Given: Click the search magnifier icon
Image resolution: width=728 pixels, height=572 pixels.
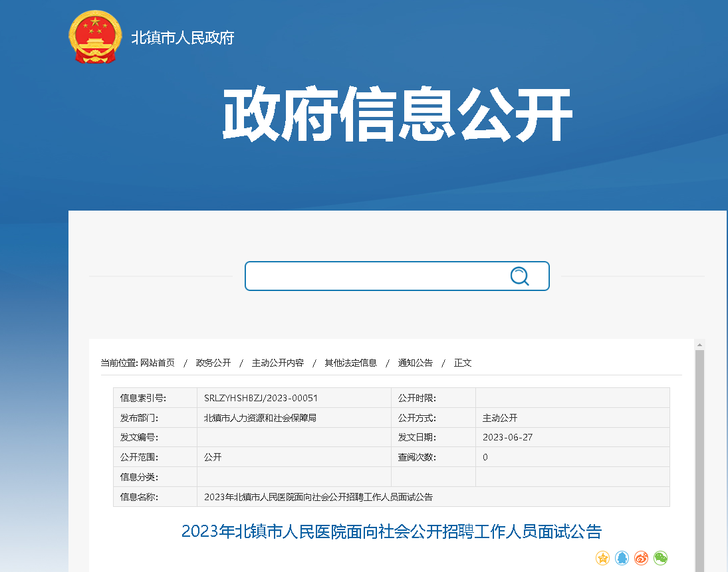Looking at the screenshot, I should tap(519, 276).
